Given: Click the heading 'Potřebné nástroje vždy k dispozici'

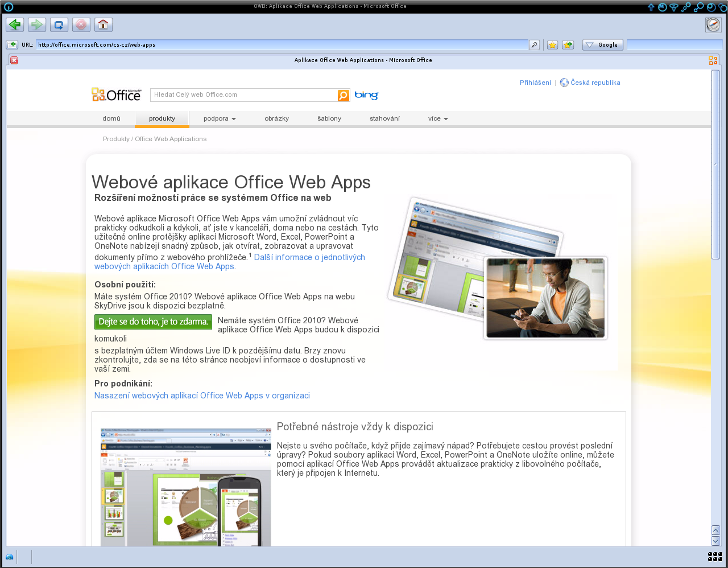Looking at the screenshot, I should [355, 427].
